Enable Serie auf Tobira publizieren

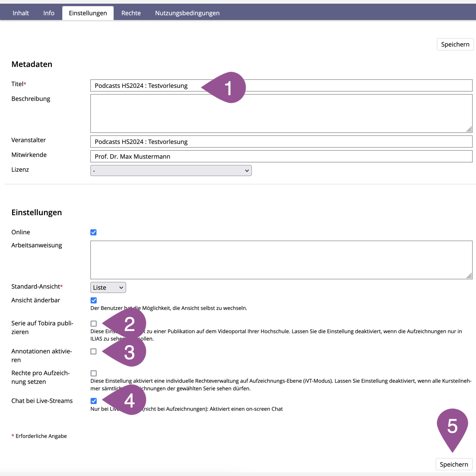click(94, 324)
